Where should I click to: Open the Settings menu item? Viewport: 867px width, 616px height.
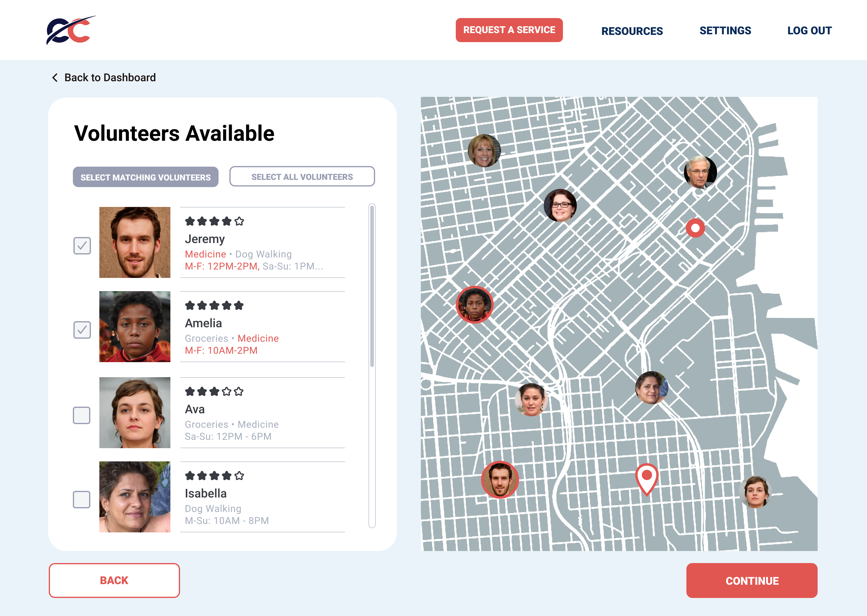point(725,31)
